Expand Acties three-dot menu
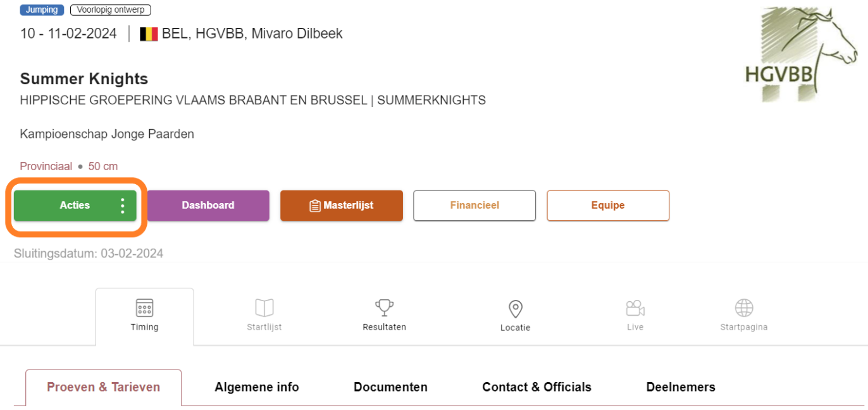Viewport: 868px width, 410px height. 123,206
